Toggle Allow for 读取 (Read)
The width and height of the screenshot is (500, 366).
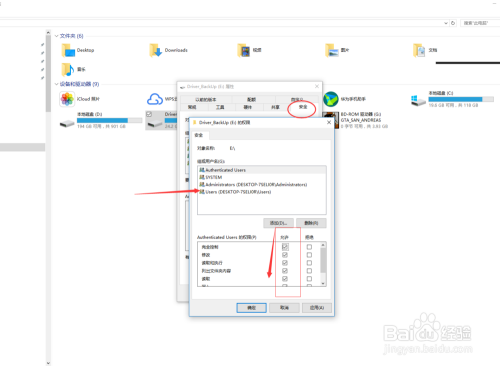click(285, 279)
